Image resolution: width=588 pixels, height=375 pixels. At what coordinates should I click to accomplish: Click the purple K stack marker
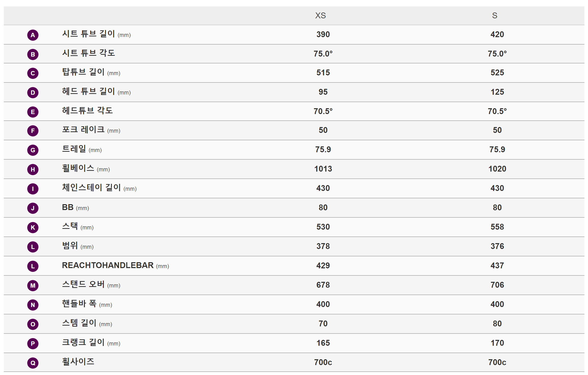[x=33, y=228]
